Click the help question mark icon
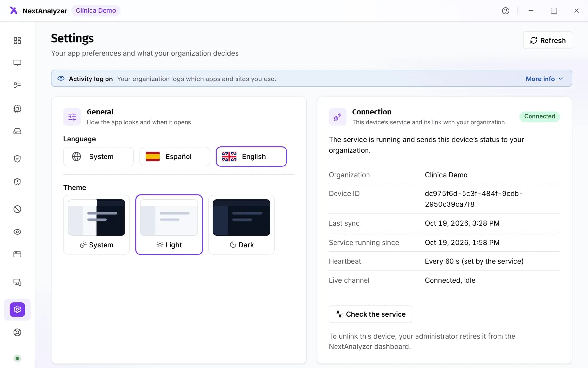Viewport: 588px width, 368px height. [x=506, y=11]
